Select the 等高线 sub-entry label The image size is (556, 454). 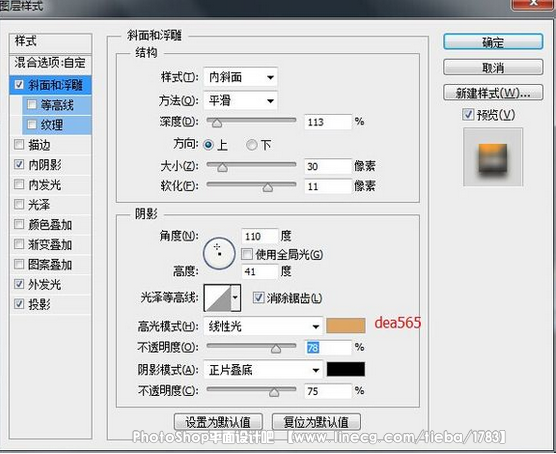click(x=57, y=105)
